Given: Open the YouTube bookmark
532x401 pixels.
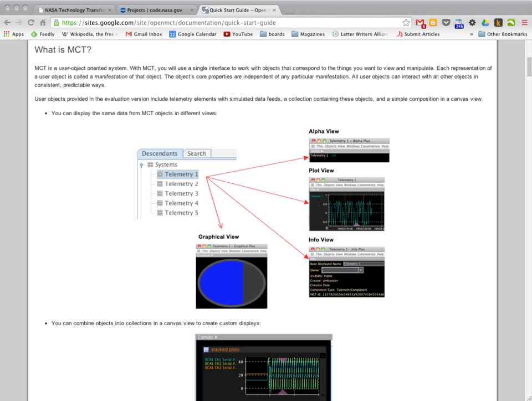Looking at the screenshot, I should (238, 34).
